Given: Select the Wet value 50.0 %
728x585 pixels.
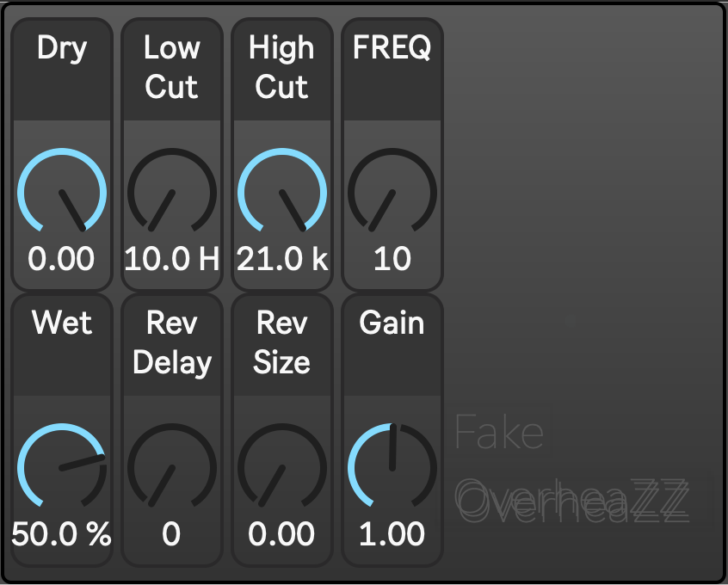Looking at the screenshot, I should pyautogui.click(x=62, y=534).
